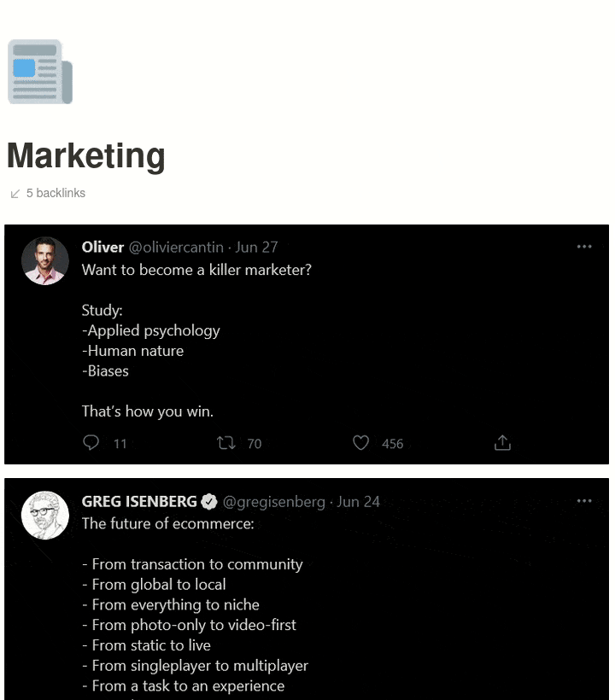The image size is (615, 700).
Task: Click the reply bubble icon on Greg's tweet area
Action: pyautogui.click(x=91, y=443)
